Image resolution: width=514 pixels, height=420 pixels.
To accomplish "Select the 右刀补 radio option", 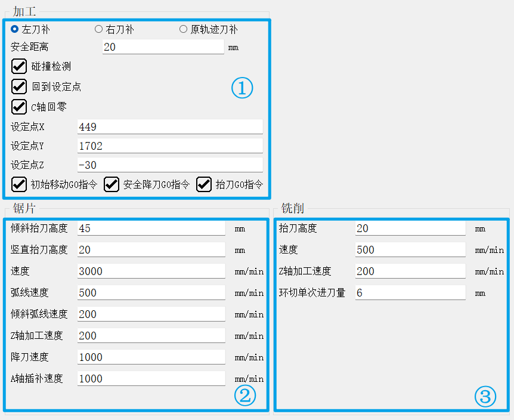I will pyautogui.click(x=98, y=29).
